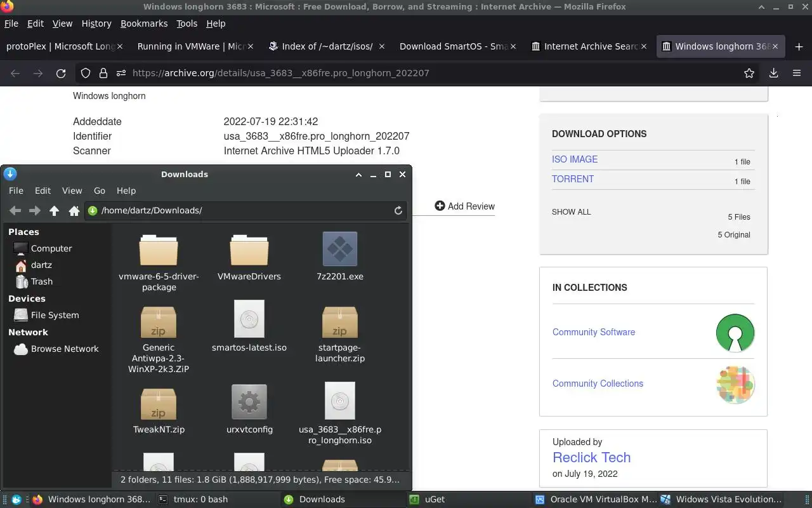This screenshot has width=812, height=508.
Task: Select startpage-launcher.zip archive
Action: tap(340, 334)
